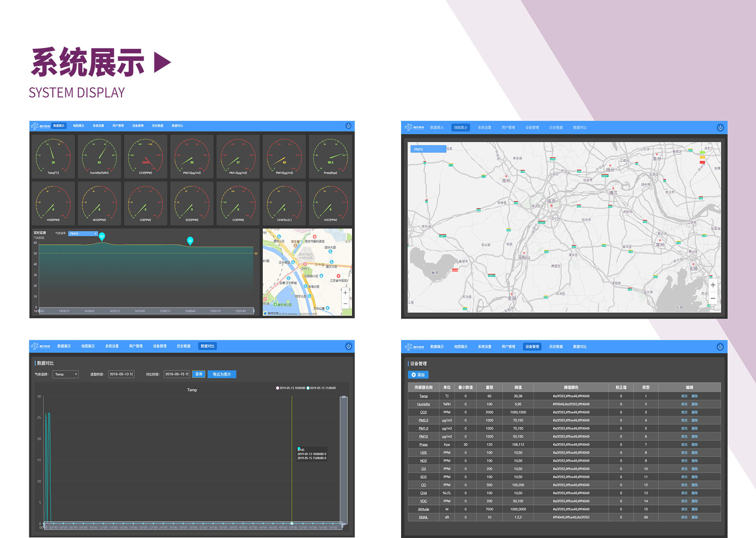756x538 pixels.
Task: Click the power icon on the 数据对比 panel
Action: pos(348,346)
